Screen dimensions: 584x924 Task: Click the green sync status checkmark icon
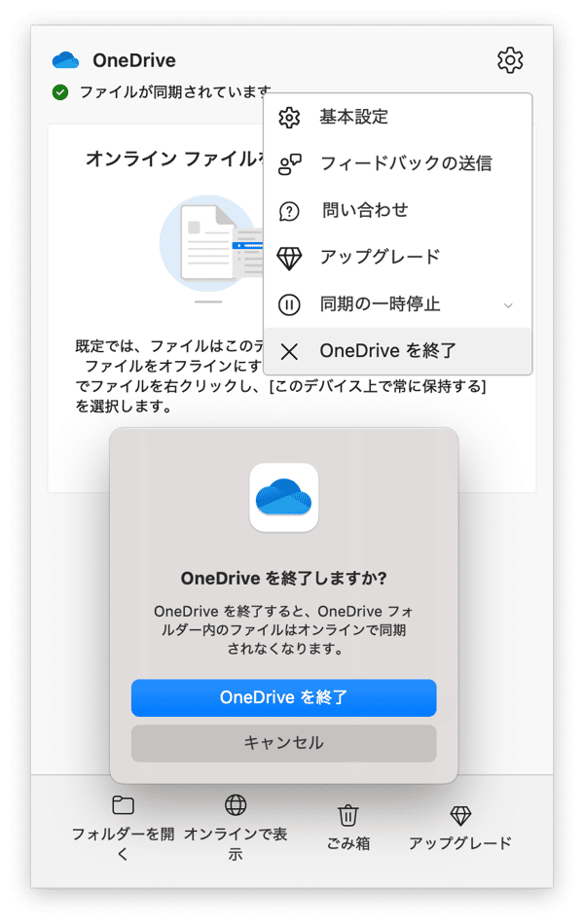click(x=60, y=92)
